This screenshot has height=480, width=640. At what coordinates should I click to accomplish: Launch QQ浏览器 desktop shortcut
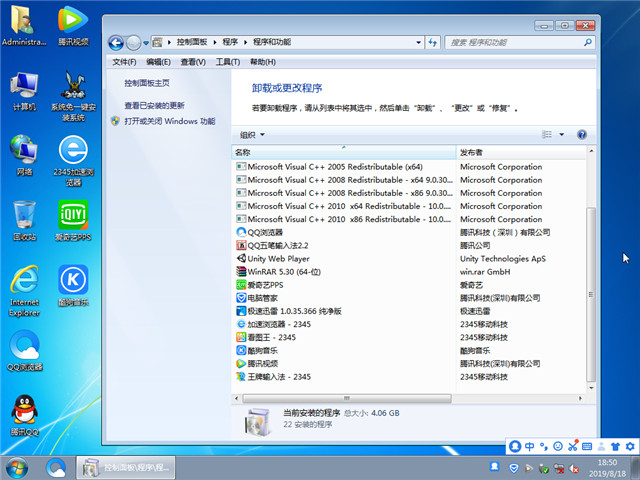24,351
